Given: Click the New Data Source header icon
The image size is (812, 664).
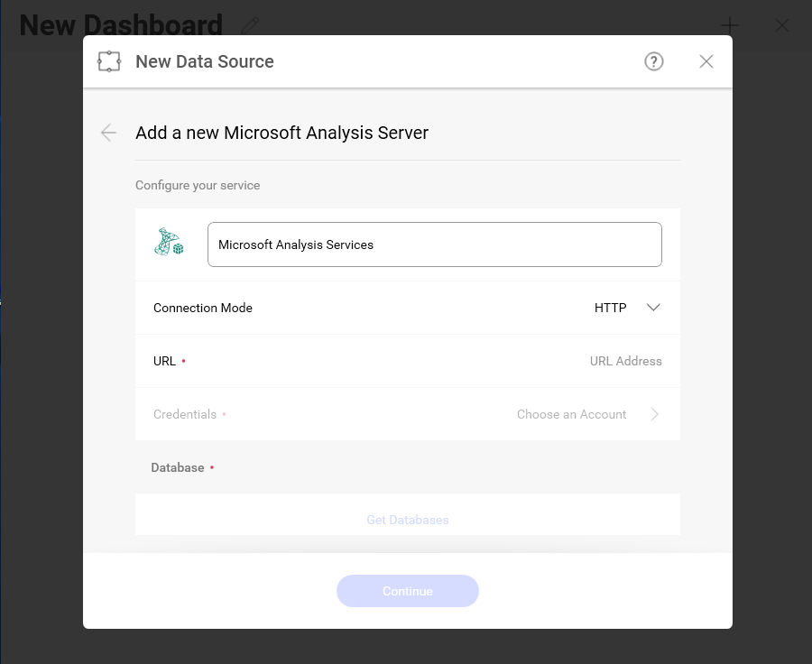Looking at the screenshot, I should pyautogui.click(x=109, y=61).
